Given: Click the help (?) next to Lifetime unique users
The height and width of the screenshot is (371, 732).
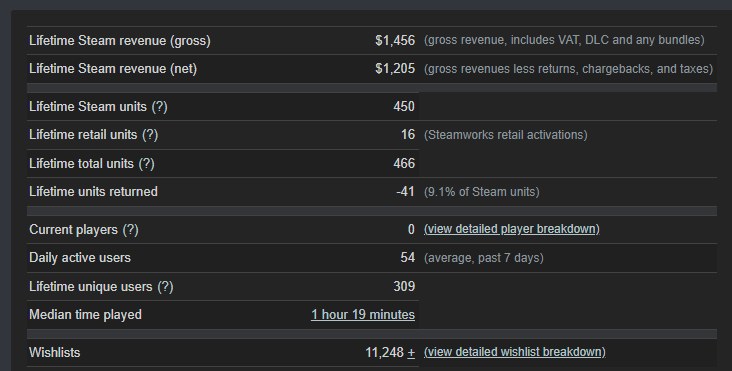Looking at the screenshot, I should click(165, 287).
